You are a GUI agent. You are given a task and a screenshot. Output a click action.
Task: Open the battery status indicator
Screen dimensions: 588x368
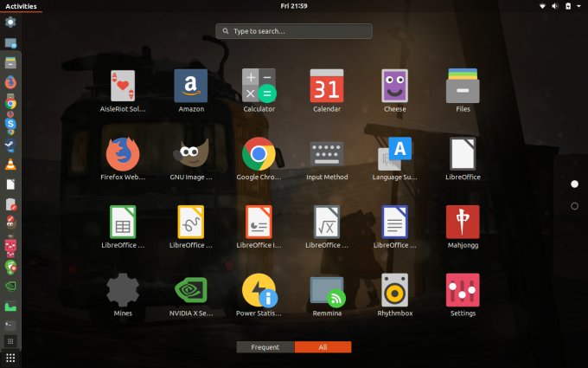568,6
